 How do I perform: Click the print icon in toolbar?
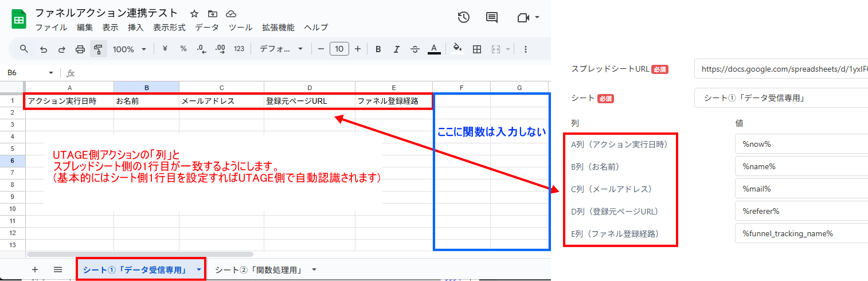[80, 49]
